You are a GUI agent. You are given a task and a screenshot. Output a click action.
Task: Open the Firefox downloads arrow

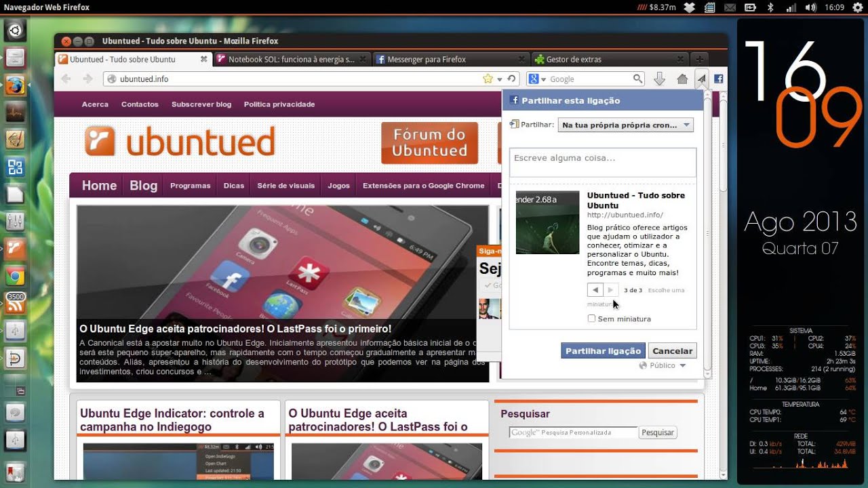point(659,79)
